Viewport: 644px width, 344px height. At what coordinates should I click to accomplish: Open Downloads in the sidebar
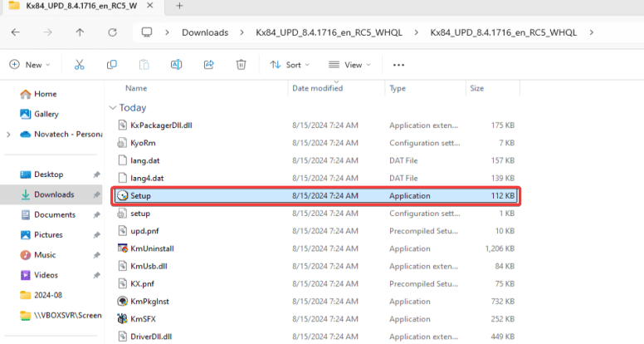point(54,194)
